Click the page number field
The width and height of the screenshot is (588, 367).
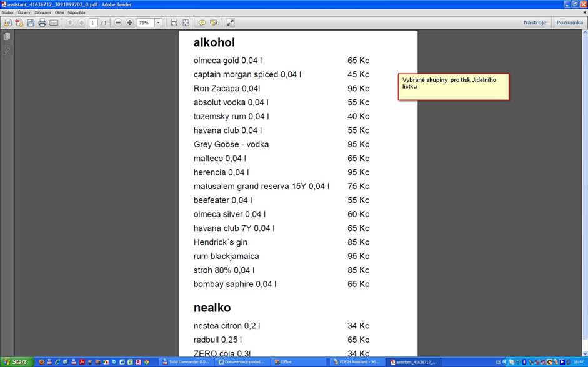93,23
